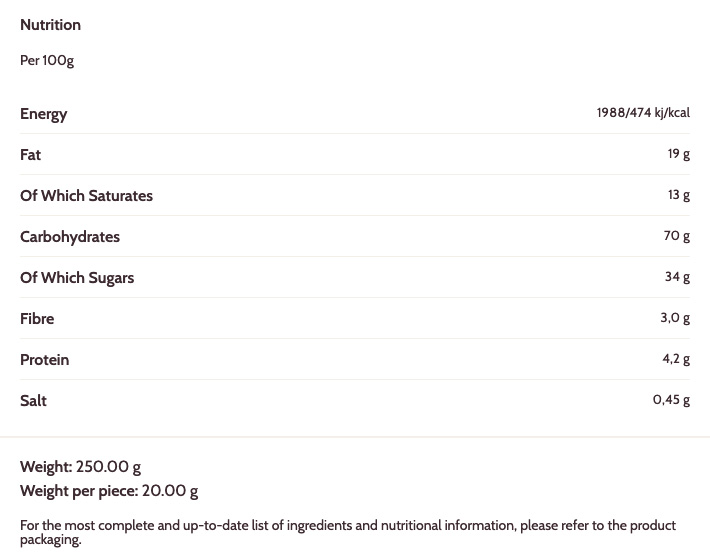710x555 pixels.
Task: Click the 1988/474 kj/kcal energy value
Action: pyautogui.click(x=643, y=113)
